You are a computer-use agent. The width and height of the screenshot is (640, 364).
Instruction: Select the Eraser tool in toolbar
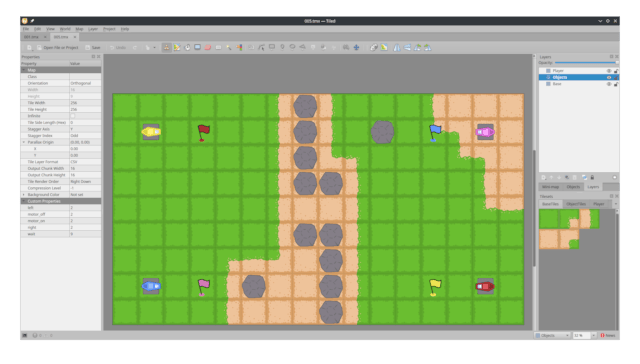point(208,48)
